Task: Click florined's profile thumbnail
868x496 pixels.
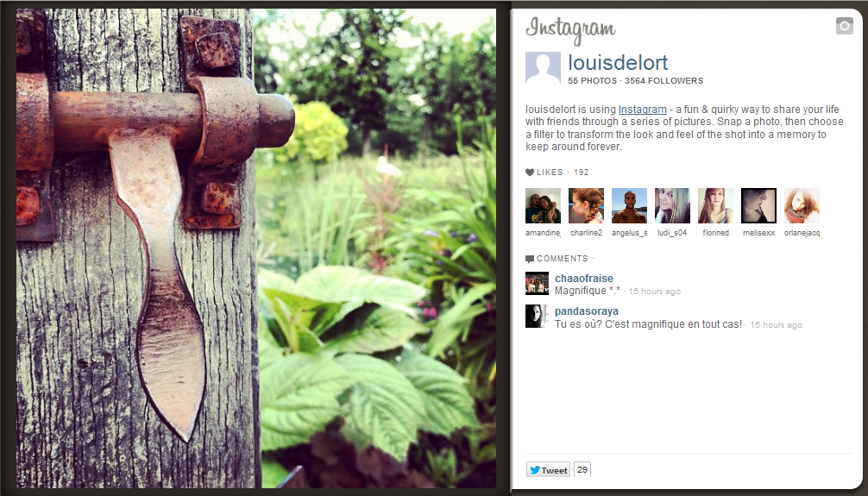Action: click(716, 205)
